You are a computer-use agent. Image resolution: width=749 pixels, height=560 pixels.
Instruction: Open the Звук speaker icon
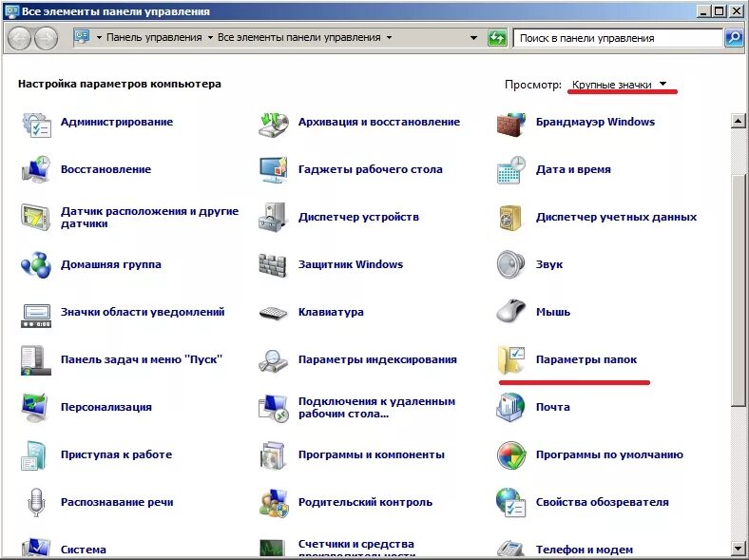point(510,264)
